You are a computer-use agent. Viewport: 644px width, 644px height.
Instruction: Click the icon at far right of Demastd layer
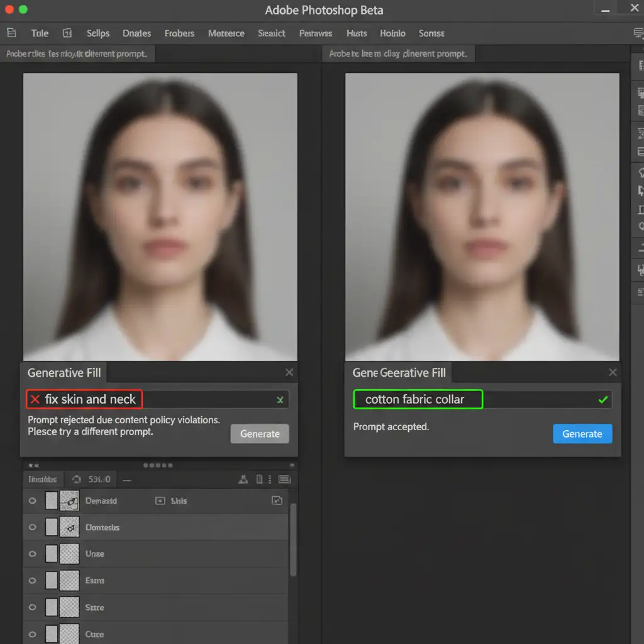pyautogui.click(x=277, y=501)
